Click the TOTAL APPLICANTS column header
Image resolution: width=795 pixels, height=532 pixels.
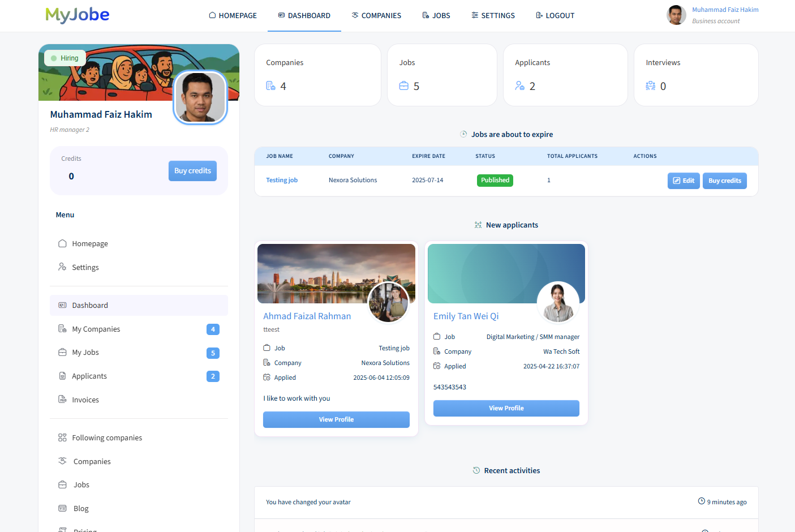(x=572, y=156)
